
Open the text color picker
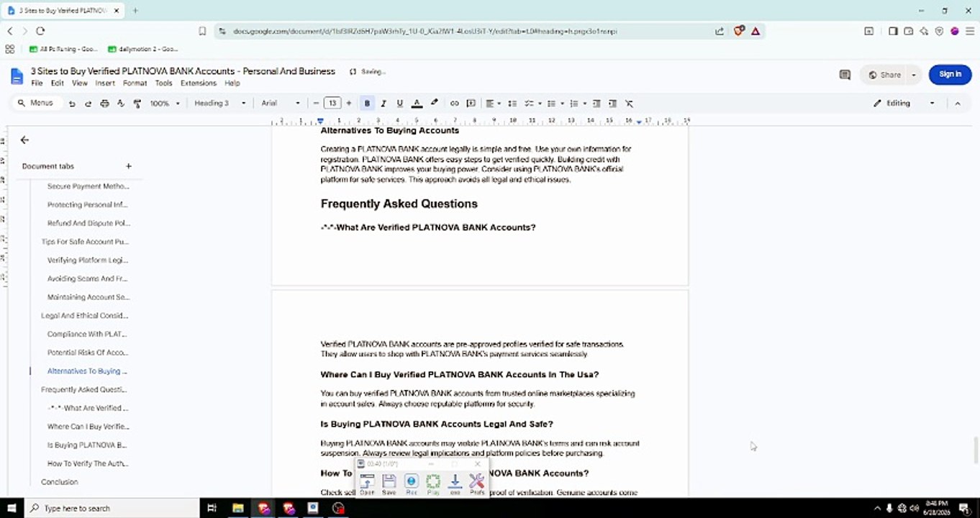pos(417,104)
